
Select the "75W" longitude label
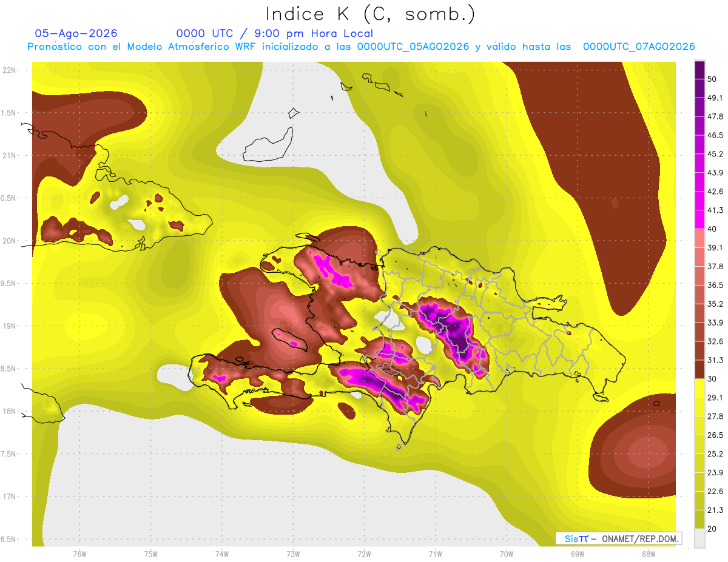coord(151,554)
